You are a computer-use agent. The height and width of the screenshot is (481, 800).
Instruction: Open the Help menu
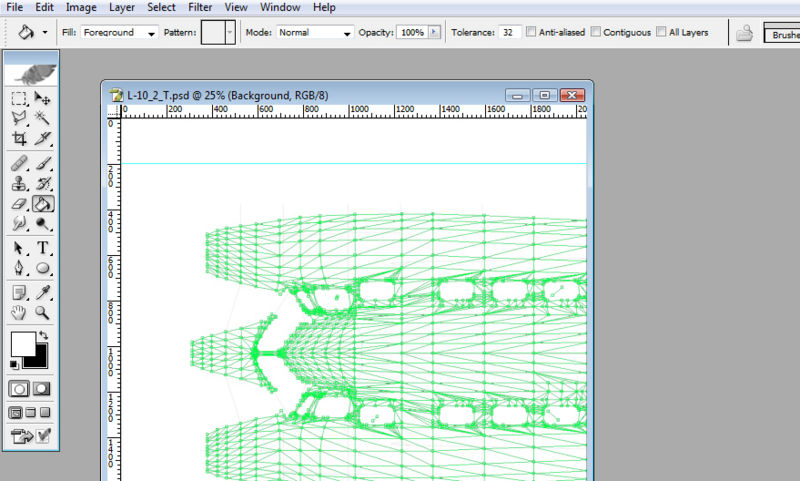click(324, 7)
